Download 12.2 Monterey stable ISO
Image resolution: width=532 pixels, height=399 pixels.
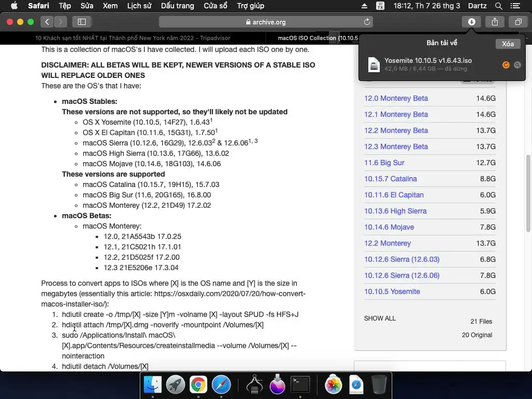click(x=388, y=243)
